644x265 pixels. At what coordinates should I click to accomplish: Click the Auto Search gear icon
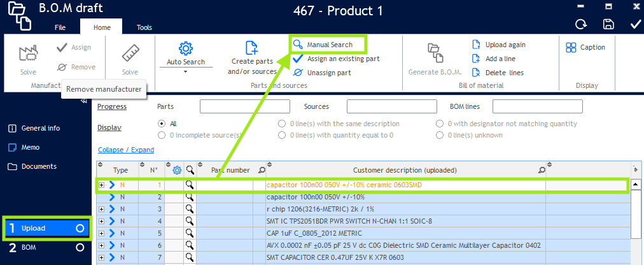(x=185, y=48)
